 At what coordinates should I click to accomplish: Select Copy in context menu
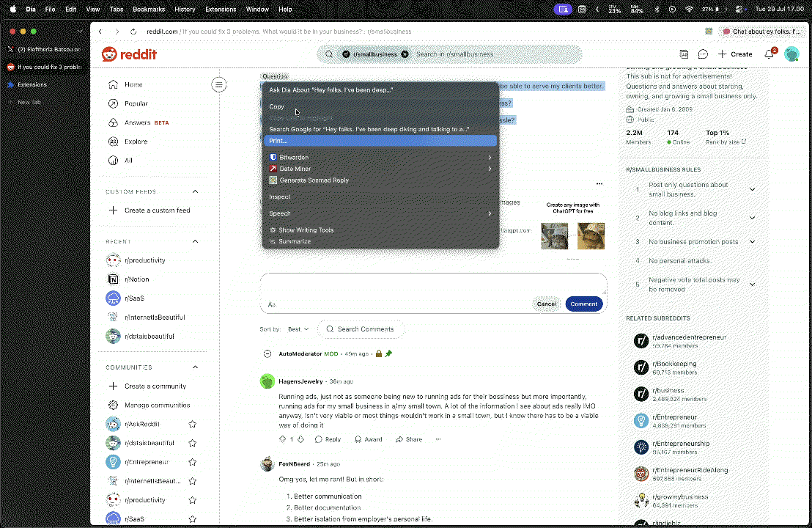tap(380, 107)
